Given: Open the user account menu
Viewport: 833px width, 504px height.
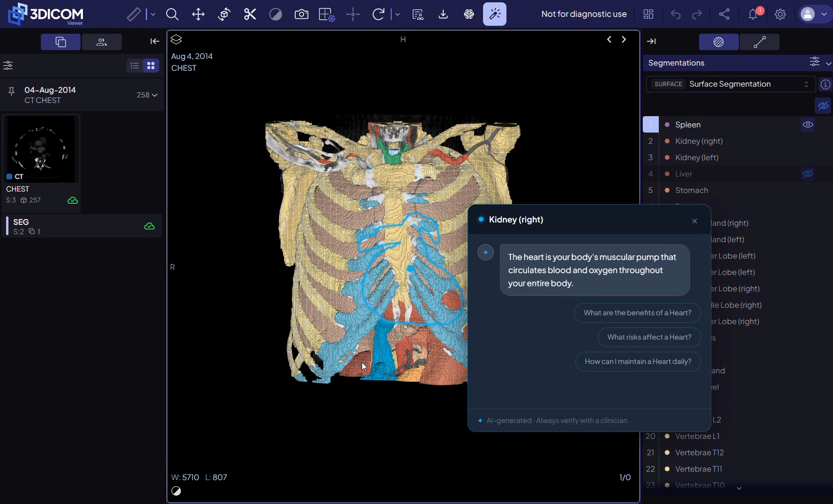Looking at the screenshot, I should click(x=815, y=15).
